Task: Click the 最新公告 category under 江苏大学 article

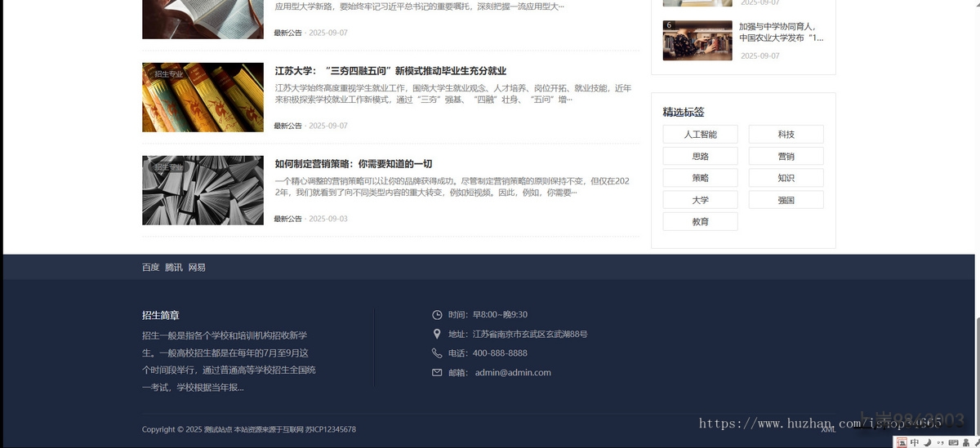Action: (287, 126)
